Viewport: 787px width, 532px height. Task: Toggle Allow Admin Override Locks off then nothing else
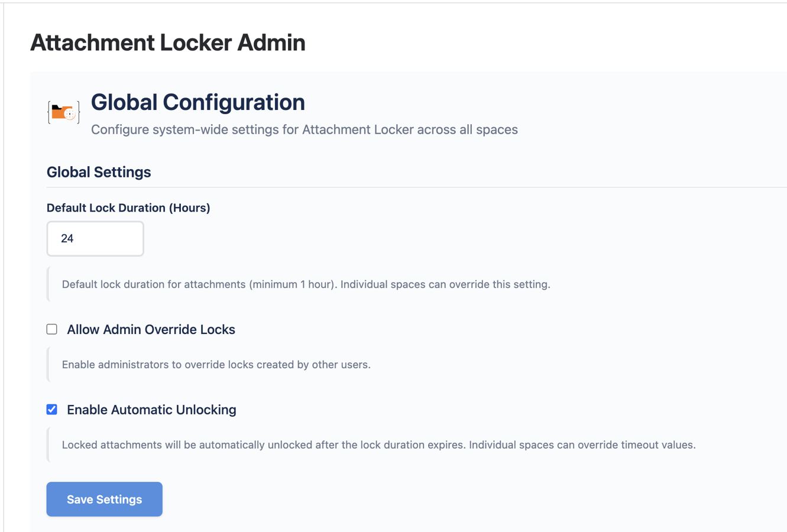tap(51, 329)
